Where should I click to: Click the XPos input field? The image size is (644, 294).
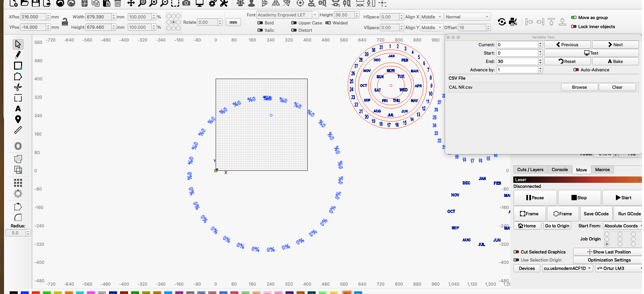[x=33, y=17]
